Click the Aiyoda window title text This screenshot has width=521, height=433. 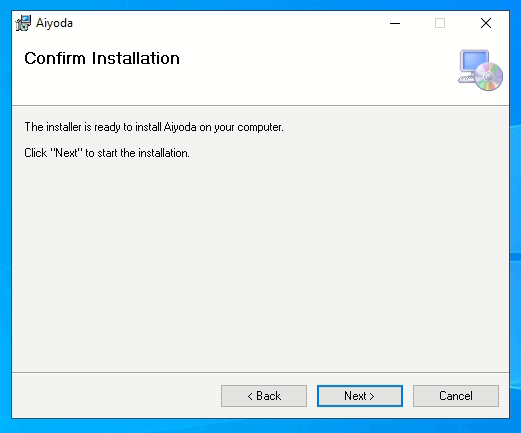[54, 23]
